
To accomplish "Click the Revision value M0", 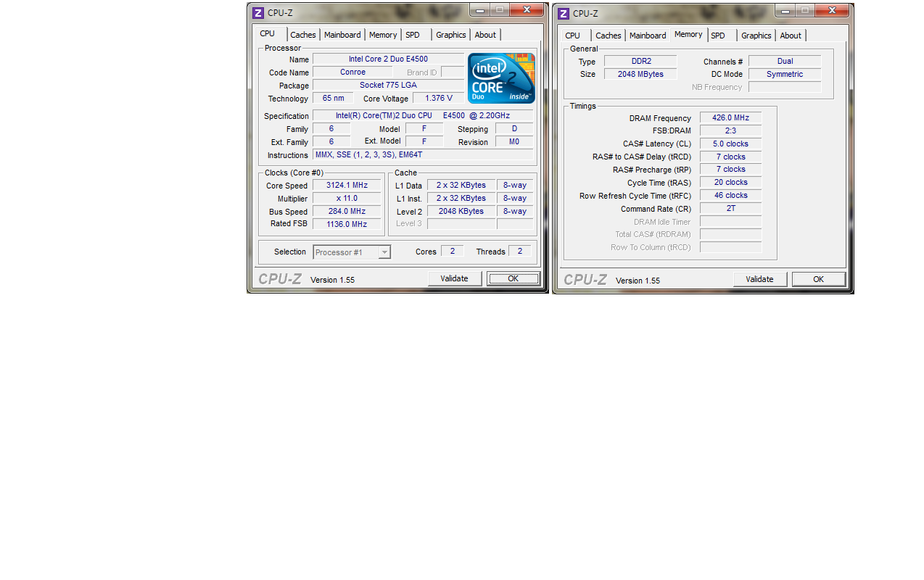I will (x=514, y=142).
